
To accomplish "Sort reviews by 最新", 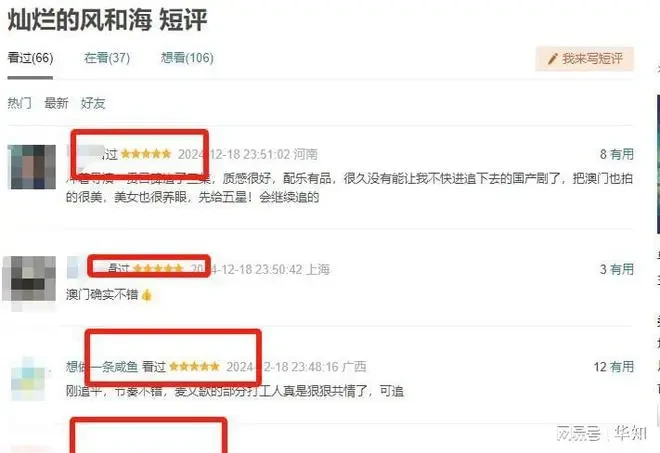I will click(56, 103).
